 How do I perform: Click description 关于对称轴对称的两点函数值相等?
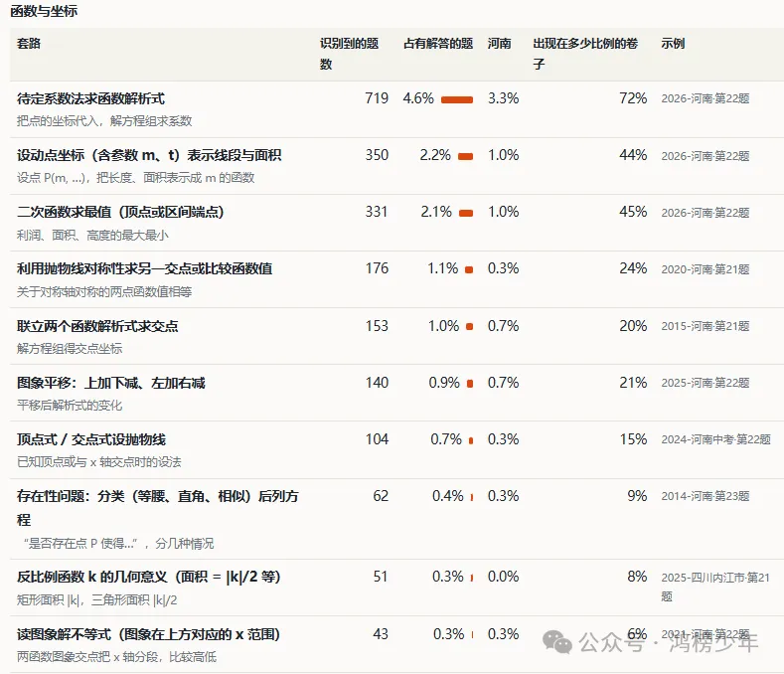pos(104,291)
